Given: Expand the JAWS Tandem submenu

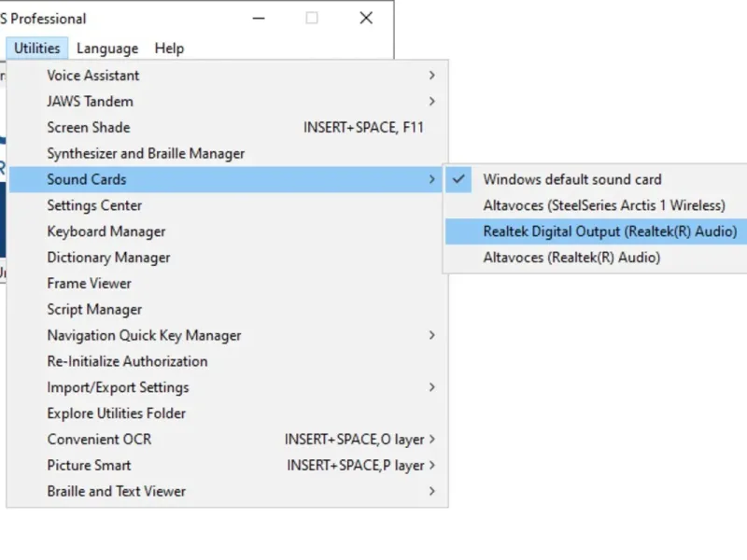Looking at the screenshot, I should [90, 102].
